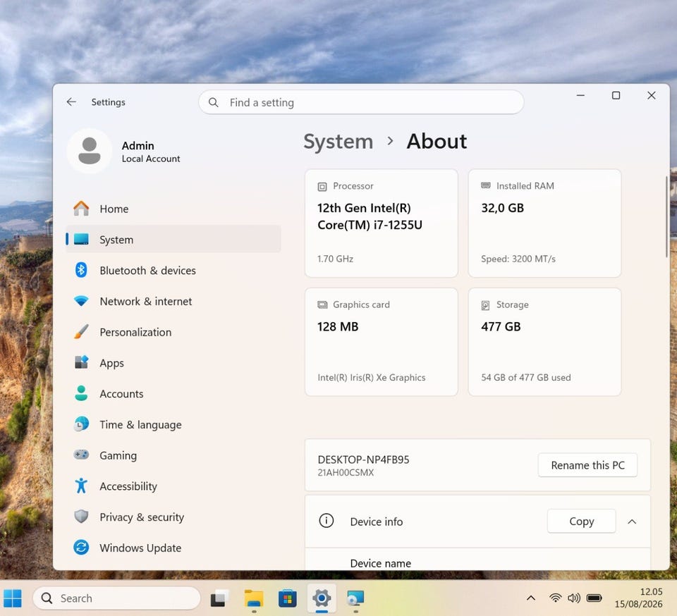Viewport: 677px width, 616px height.
Task: Click the Windows Update sync icon
Action: point(81,548)
